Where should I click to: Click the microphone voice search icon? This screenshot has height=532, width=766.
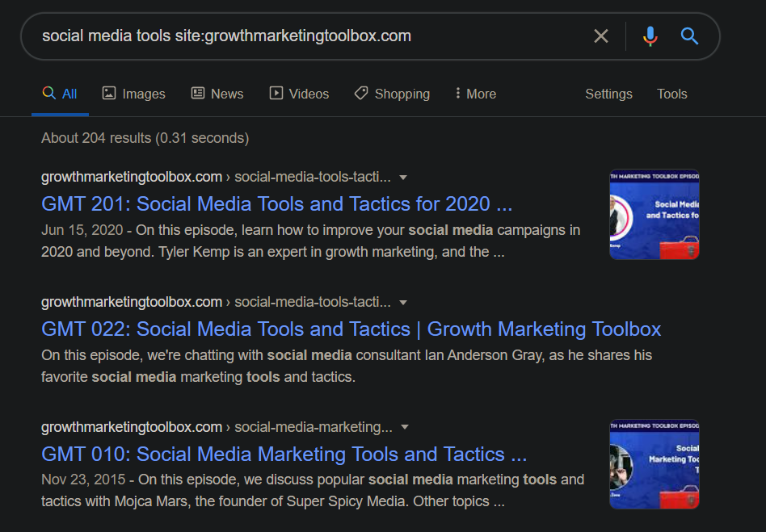[650, 36]
